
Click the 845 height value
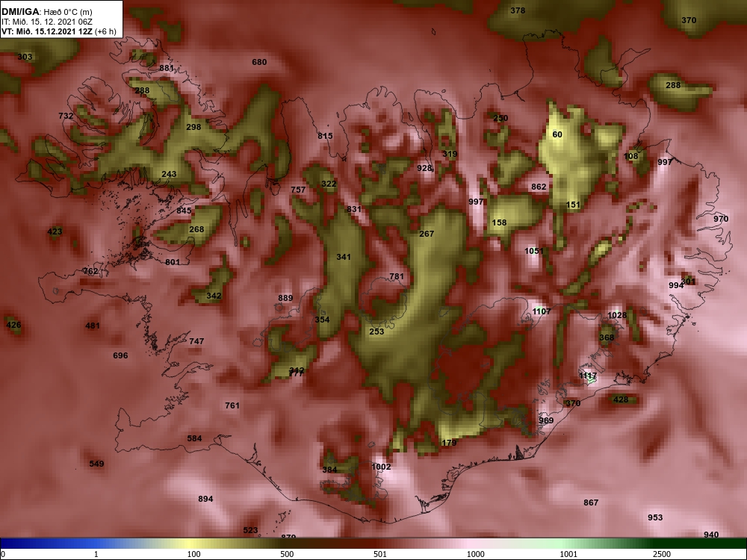pyautogui.click(x=184, y=211)
